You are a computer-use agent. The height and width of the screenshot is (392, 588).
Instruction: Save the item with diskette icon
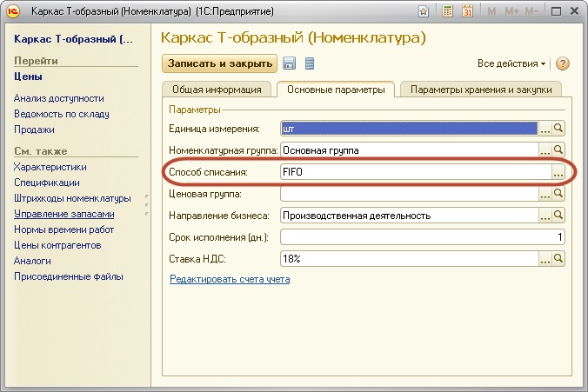pos(289,63)
